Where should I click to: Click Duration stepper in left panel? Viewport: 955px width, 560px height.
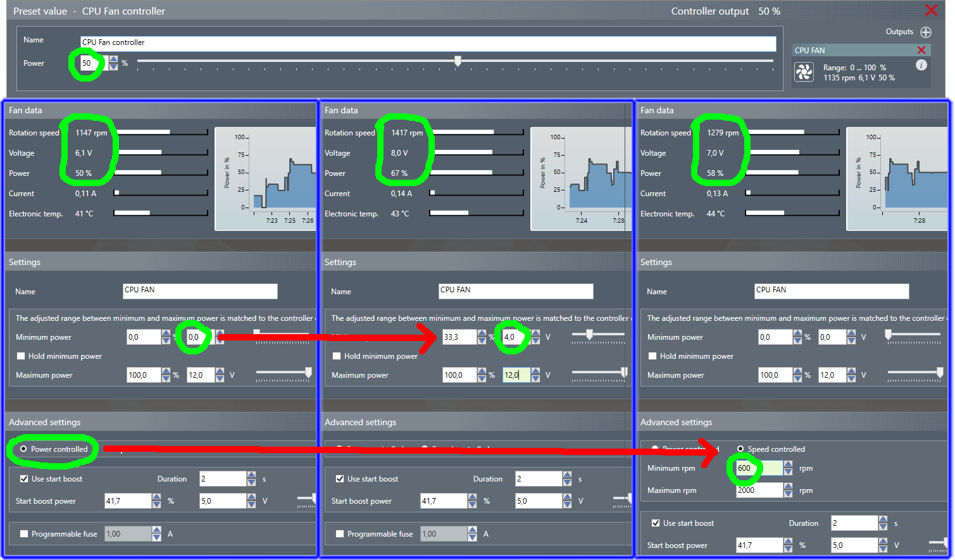pyautogui.click(x=251, y=479)
